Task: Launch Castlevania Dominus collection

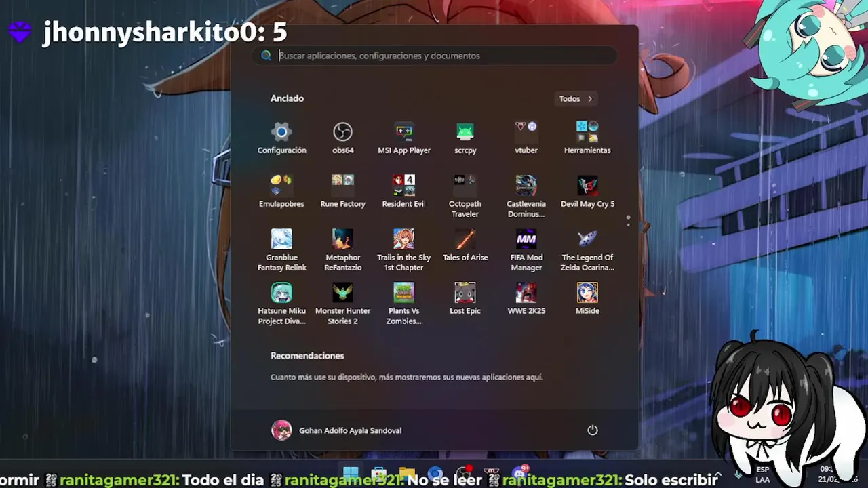Action: point(526,197)
